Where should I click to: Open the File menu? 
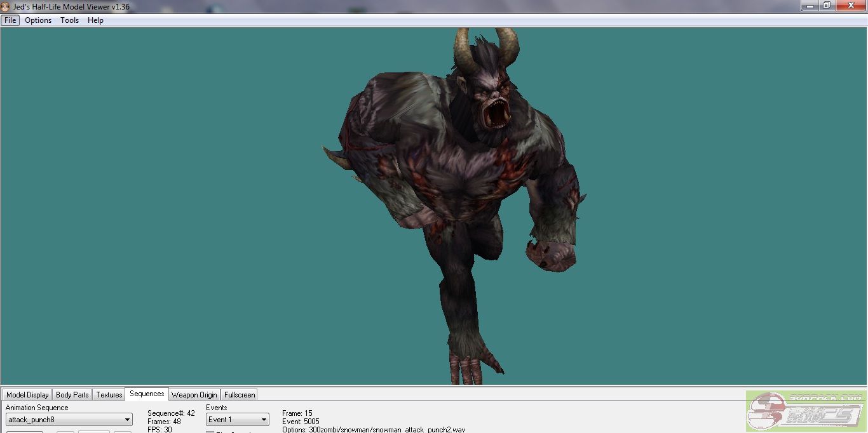(x=10, y=20)
